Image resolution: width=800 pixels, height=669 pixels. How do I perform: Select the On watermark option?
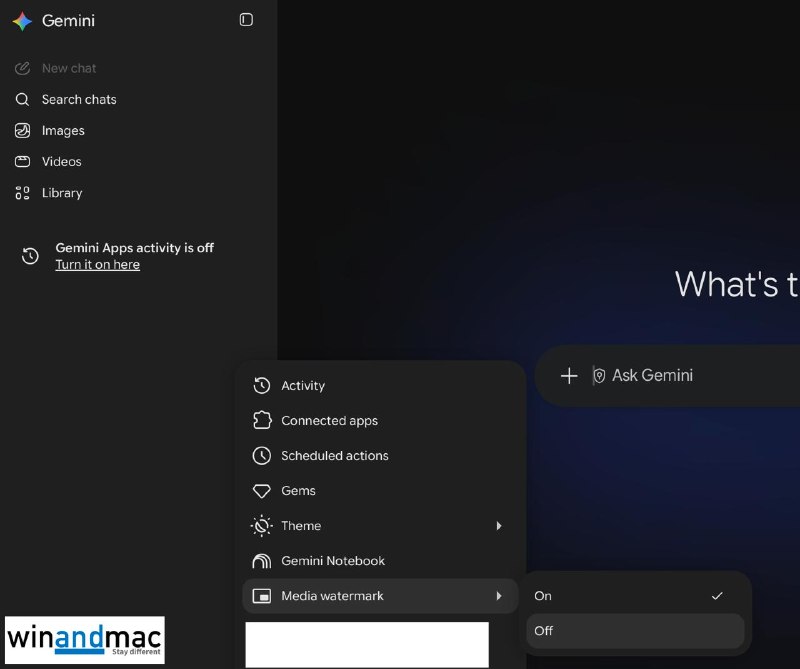pyautogui.click(x=635, y=596)
